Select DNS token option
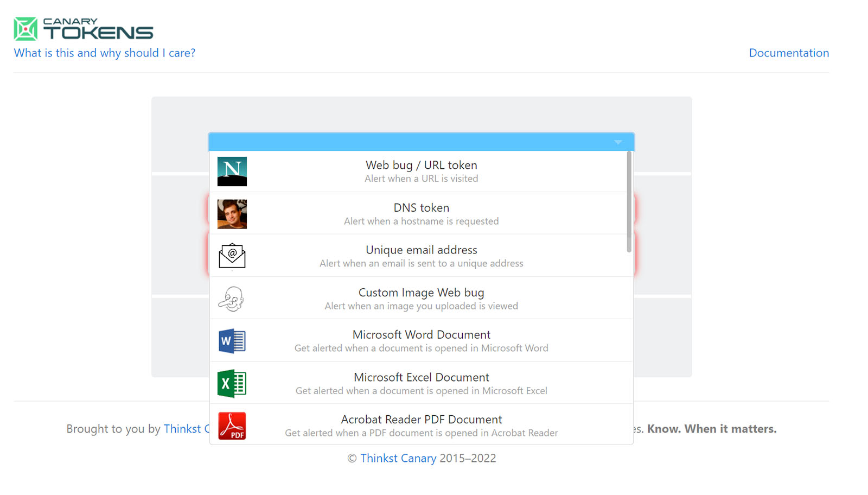Viewport: 868px width, 495px height. 422,214
